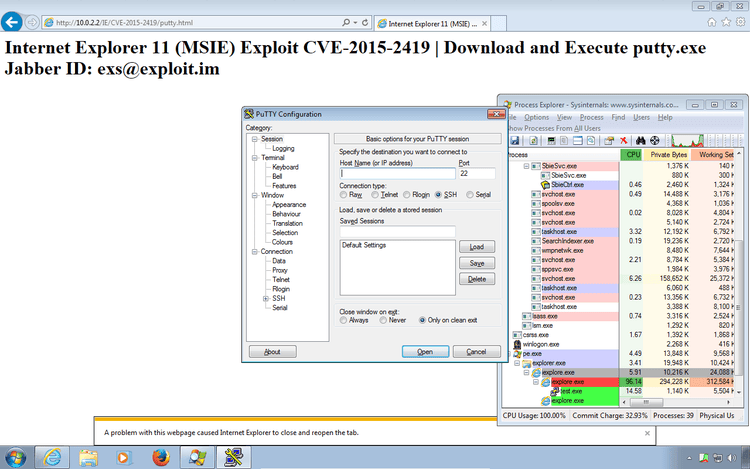Select Only on clean exit radio button
Screen dimensions: 750x469
(422, 320)
